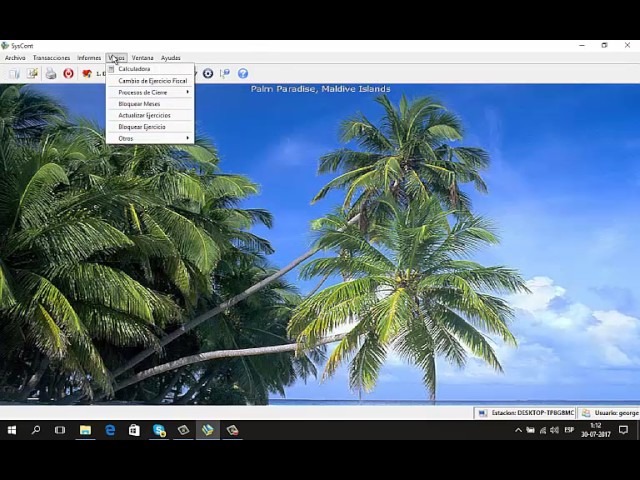Click the dark round gear toolbar icon
This screenshot has height=480, width=640.
click(x=208, y=73)
